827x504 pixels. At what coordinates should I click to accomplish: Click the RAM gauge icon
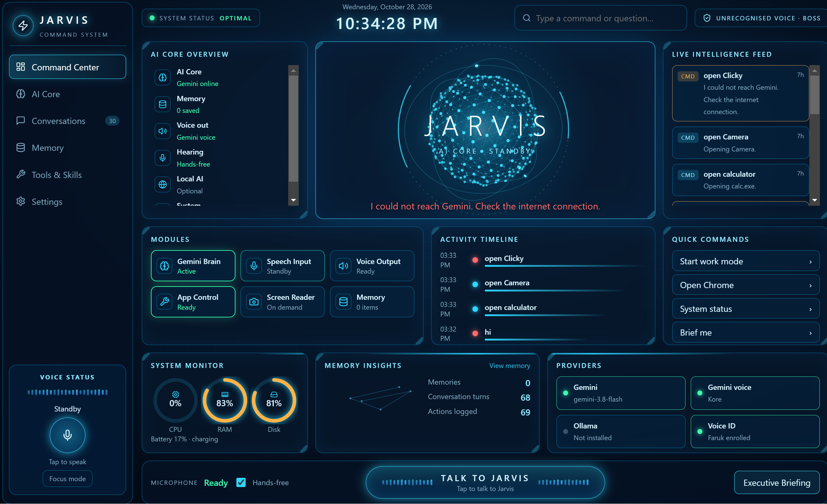coord(225,394)
